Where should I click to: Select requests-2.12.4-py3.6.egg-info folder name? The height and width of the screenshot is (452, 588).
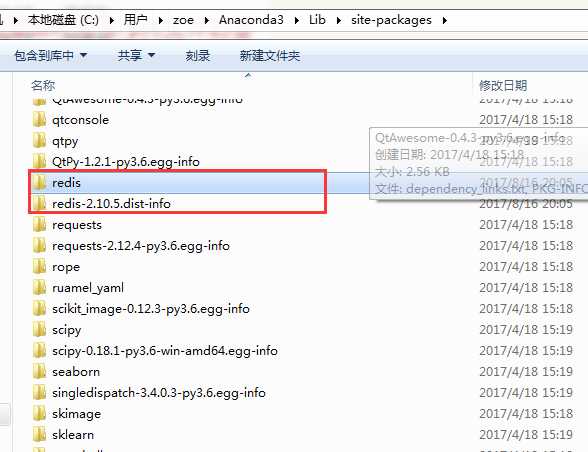click(x=141, y=246)
